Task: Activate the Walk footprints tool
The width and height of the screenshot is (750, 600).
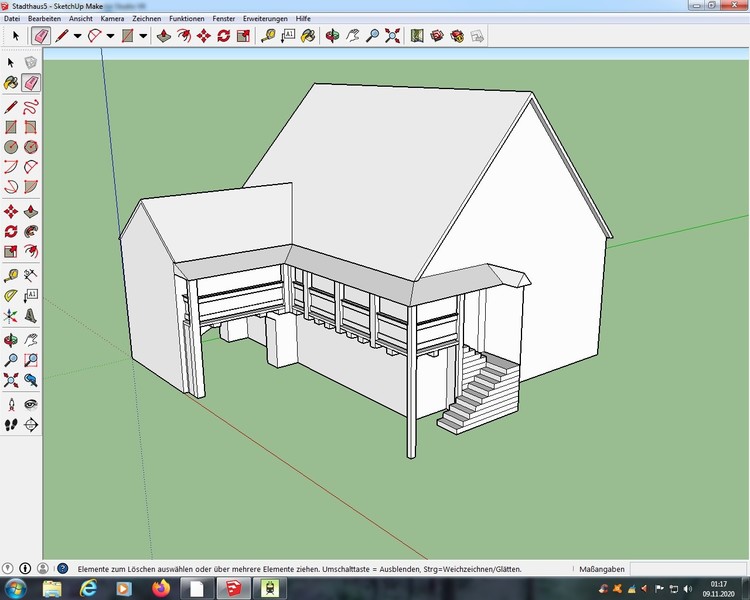Action: click(11, 425)
